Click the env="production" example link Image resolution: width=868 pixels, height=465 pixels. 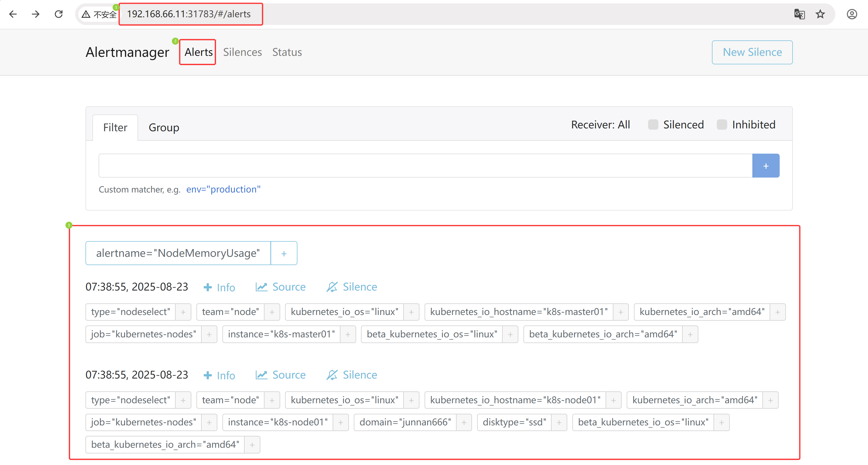pyautogui.click(x=223, y=189)
